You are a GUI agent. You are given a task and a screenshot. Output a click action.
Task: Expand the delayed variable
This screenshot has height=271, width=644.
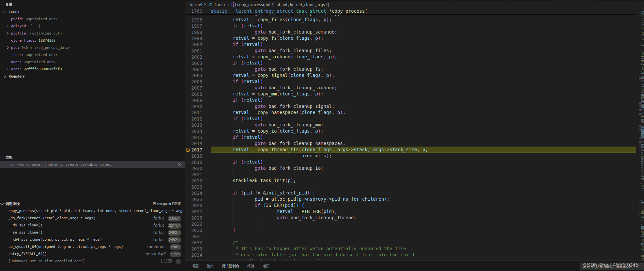point(8,26)
